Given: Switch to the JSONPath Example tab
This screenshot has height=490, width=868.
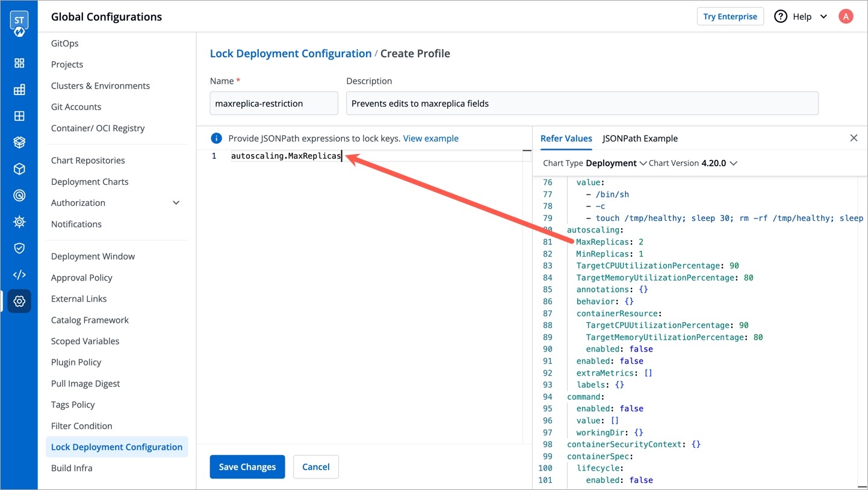Looking at the screenshot, I should pos(640,138).
